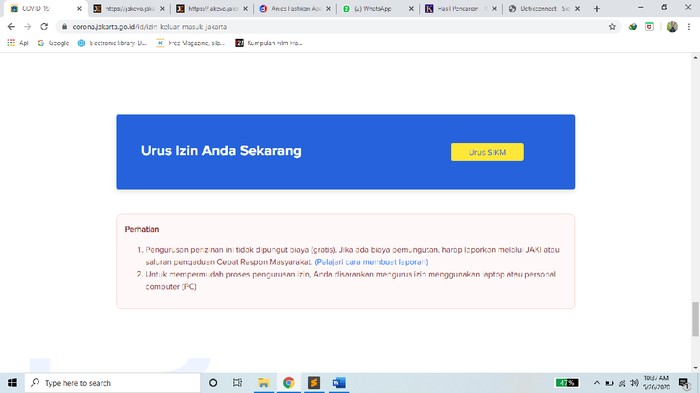700x393 pixels.
Task: Click the Urus Izin Anda Sekarang heading
Action: point(221,151)
